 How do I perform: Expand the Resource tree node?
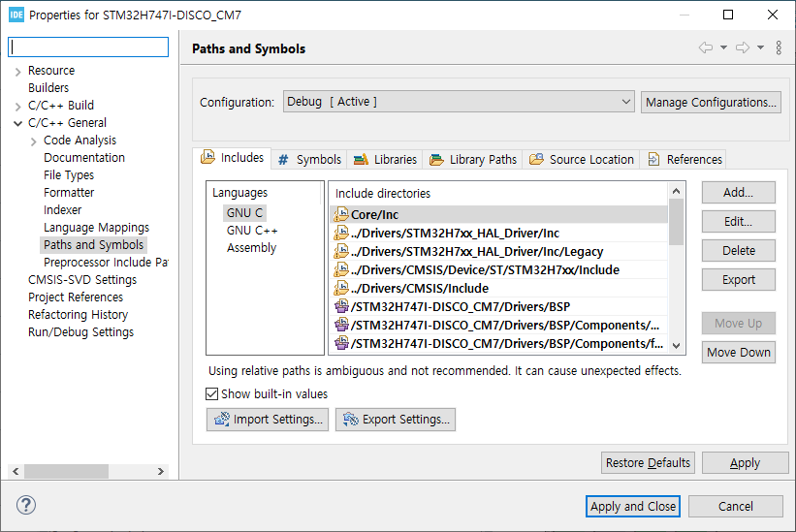tap(17, 72)
